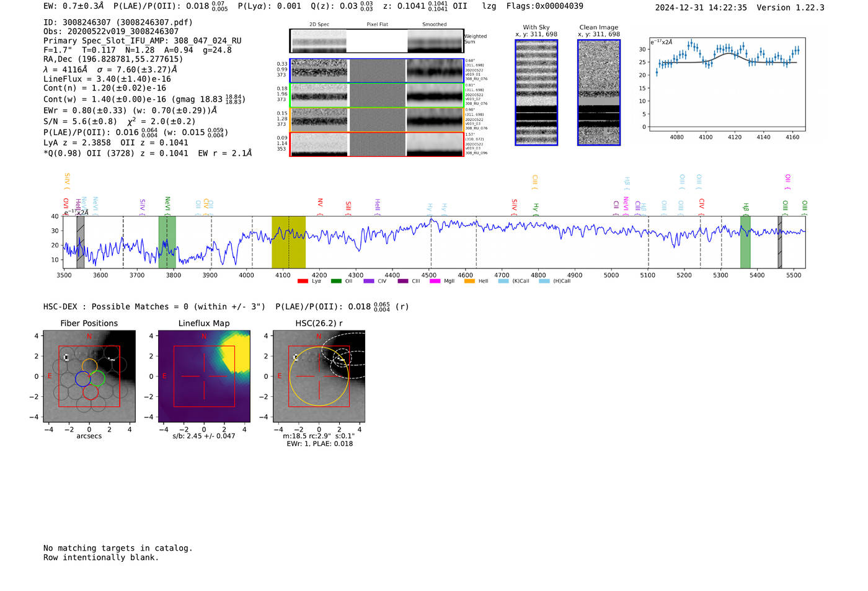
Task: Click the lzg label in header
Action: 489,6
